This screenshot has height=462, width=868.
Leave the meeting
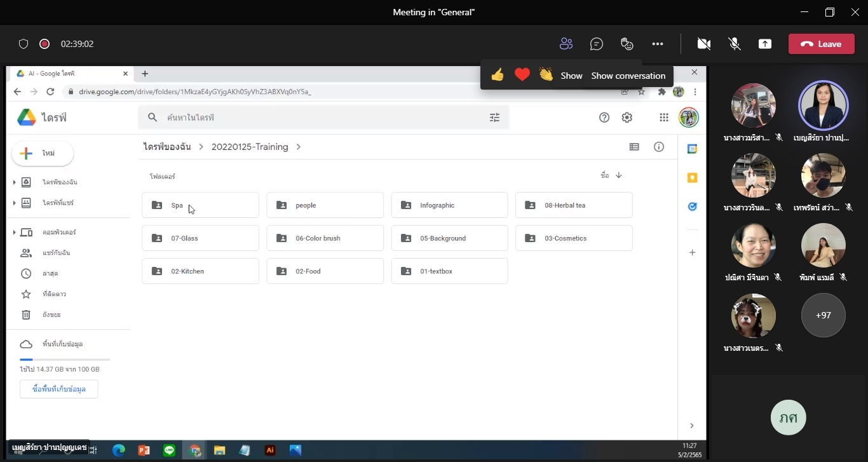821,44
